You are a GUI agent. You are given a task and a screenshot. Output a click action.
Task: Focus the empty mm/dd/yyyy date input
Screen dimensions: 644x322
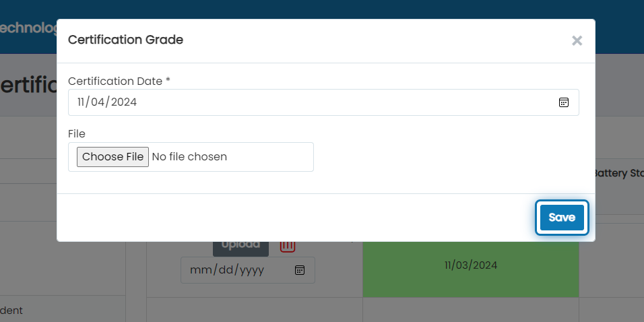tap(248, 270)
